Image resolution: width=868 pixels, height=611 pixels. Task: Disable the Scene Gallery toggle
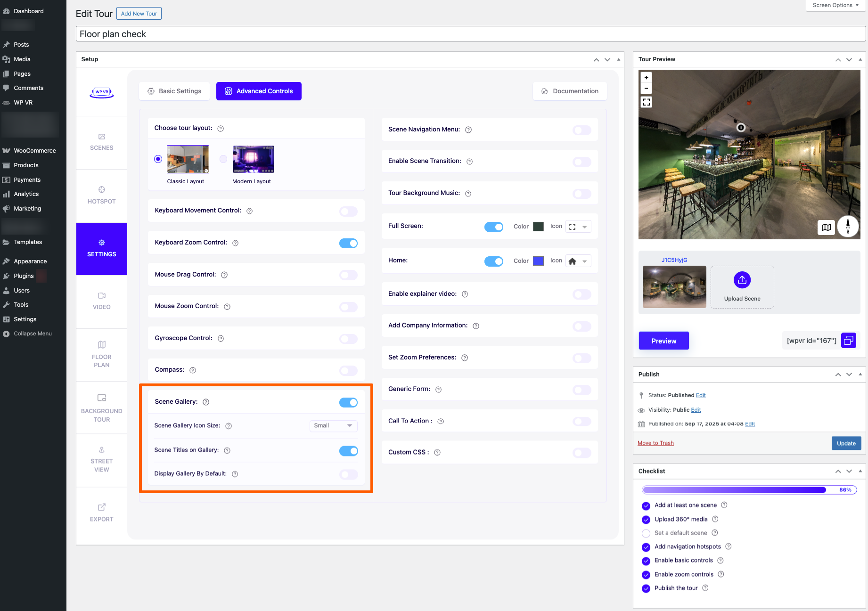pyautogui.click(x=348, y=402)
